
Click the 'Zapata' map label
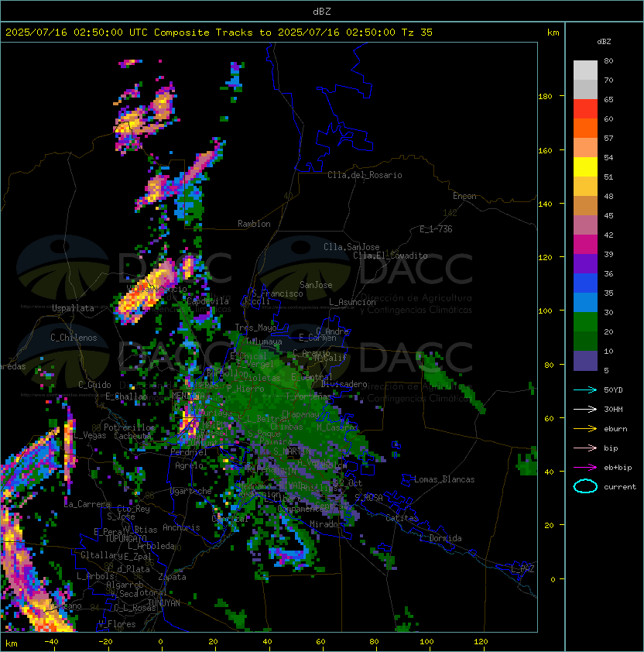(172, 577)
